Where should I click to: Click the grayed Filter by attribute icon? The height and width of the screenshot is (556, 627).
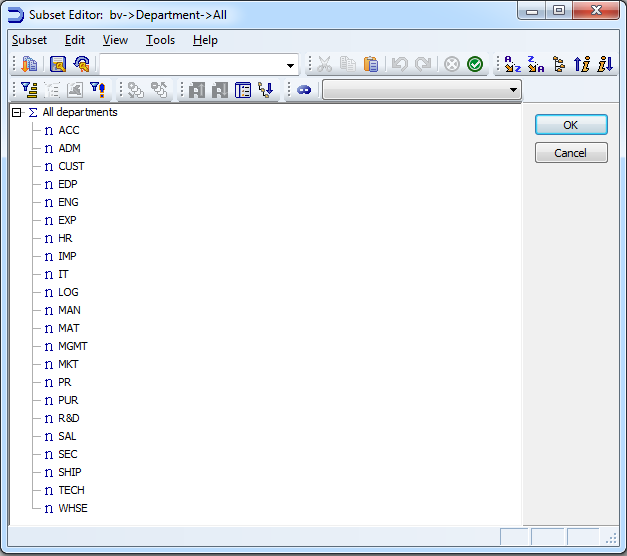[x=52, y=90]
